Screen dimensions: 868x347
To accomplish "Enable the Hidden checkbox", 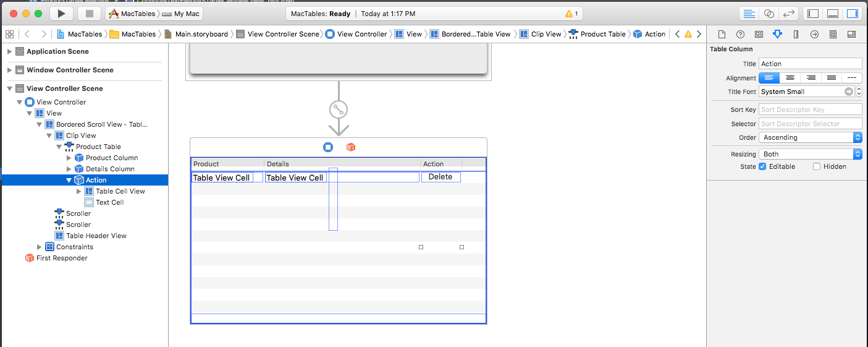I will point(817,166).
